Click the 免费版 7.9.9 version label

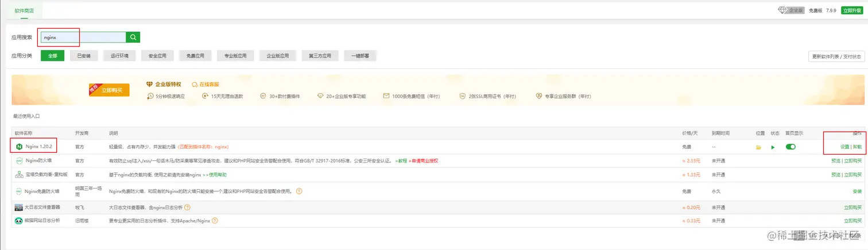coord(822,10)
